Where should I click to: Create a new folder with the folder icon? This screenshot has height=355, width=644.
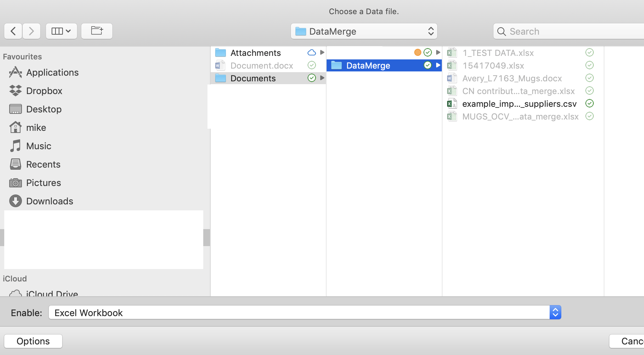(97, 31)
